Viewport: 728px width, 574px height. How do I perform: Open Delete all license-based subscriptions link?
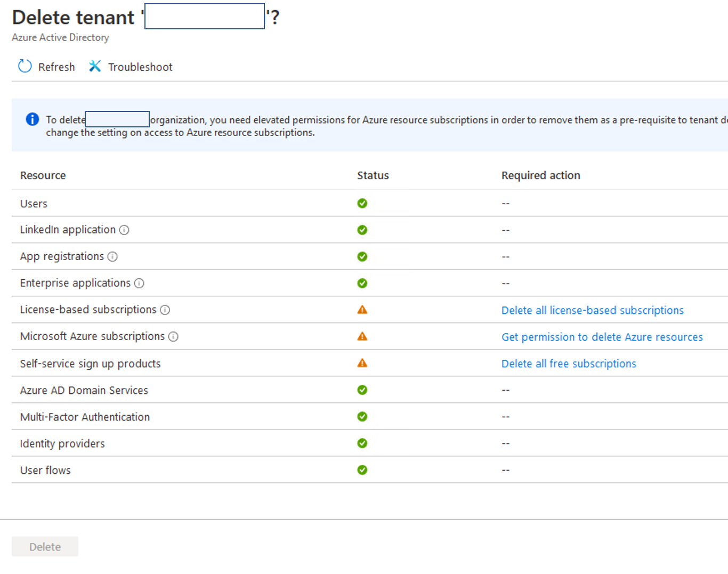tap(592, 310)
